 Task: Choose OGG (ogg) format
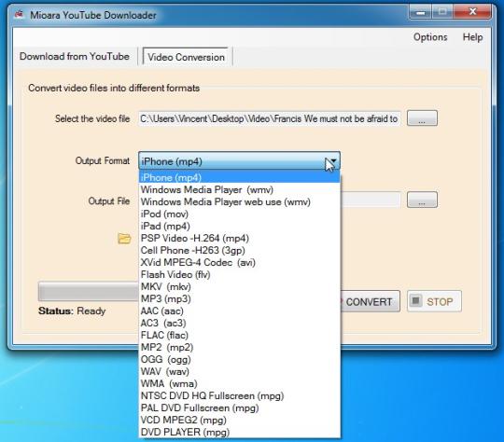click(x=240, y=359)
